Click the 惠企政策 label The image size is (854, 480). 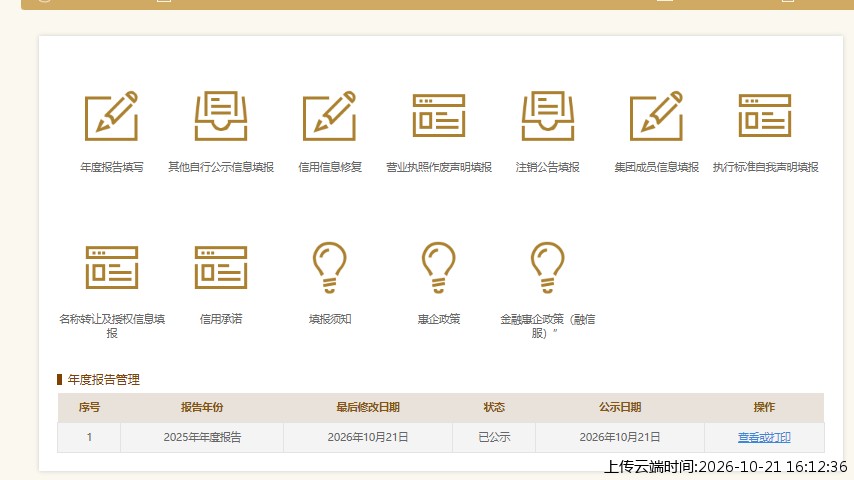439,319
